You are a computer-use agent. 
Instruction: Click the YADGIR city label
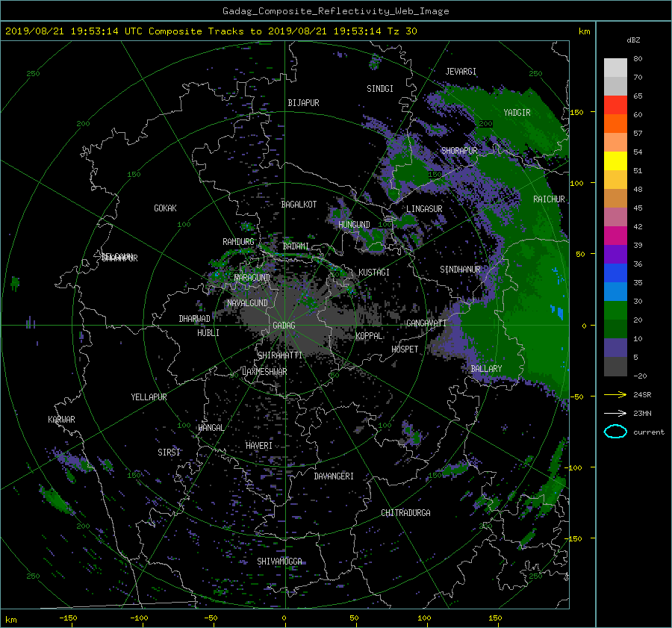pyautogui.click(x=517, y=113)
